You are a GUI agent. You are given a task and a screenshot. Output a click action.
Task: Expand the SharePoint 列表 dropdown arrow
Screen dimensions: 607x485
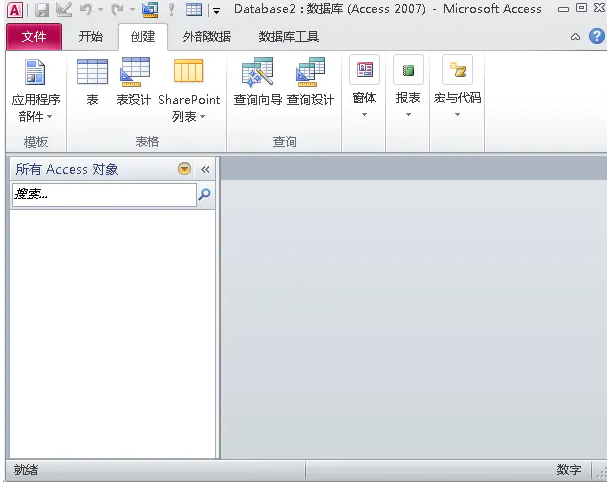coord(202,116)
